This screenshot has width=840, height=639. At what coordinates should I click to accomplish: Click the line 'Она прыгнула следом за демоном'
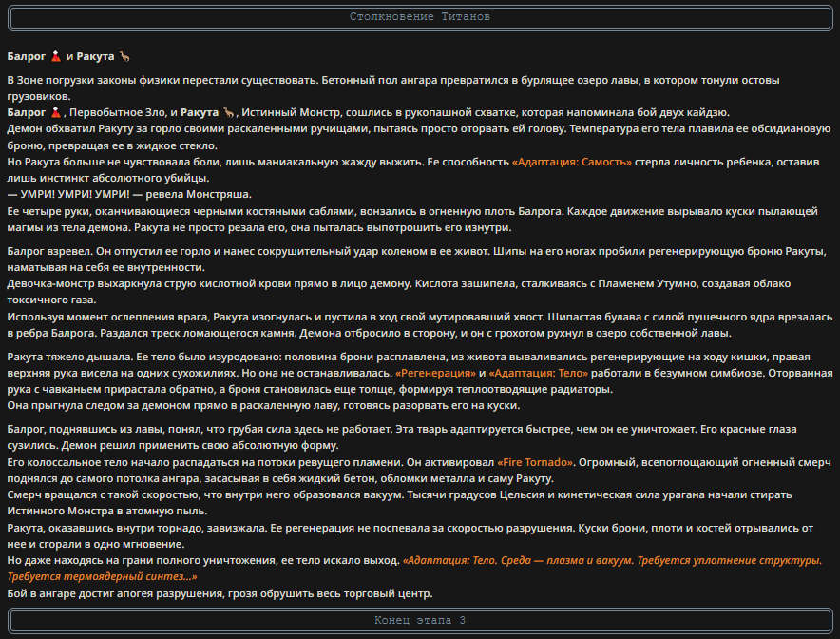click(263, 405)
